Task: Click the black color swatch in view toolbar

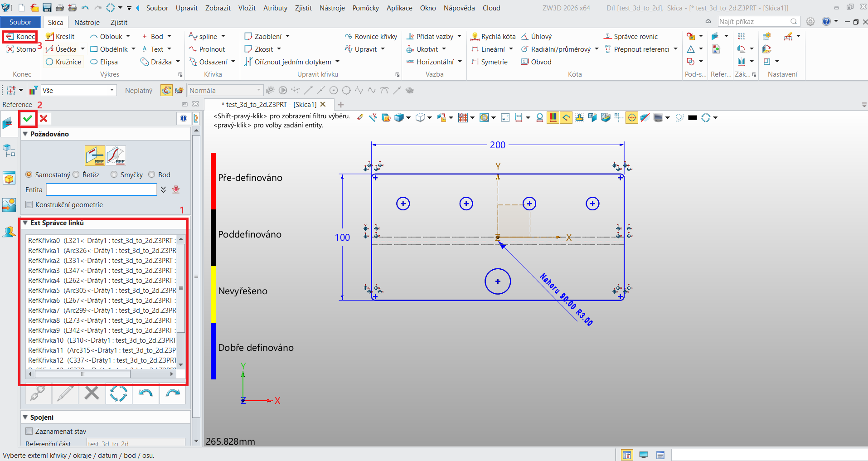Action: click(x=692, y=117)
